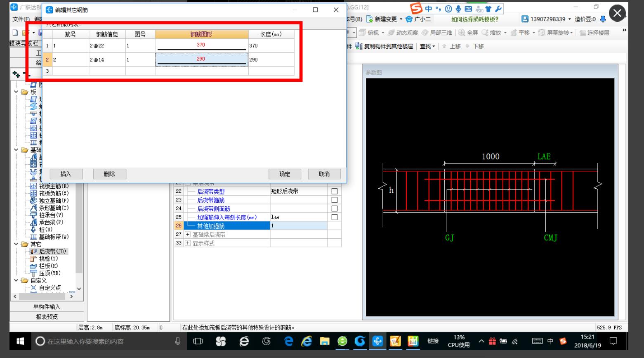Viewport: 644px width, 358px height.
Task: Open File Explorer from taskbar
Action: click(x=326, y=341)
